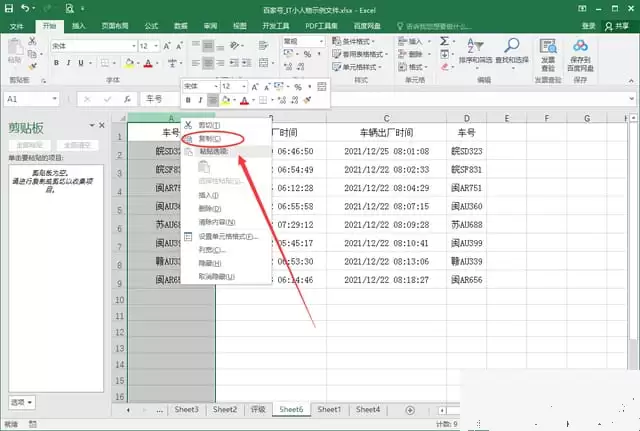This screenshot has height=431, width=640.
Task: Click the 登录 sign-in link
Action: (x=588, y=26)
